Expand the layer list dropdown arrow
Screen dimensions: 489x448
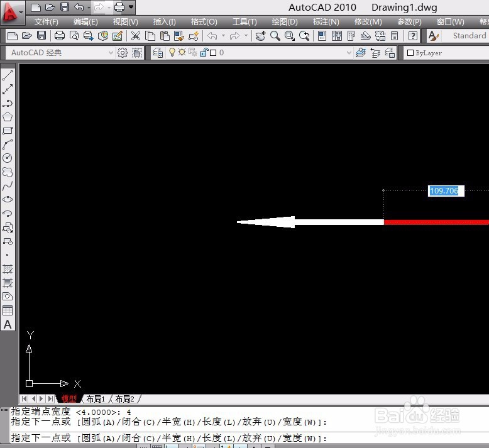point(349,53)
